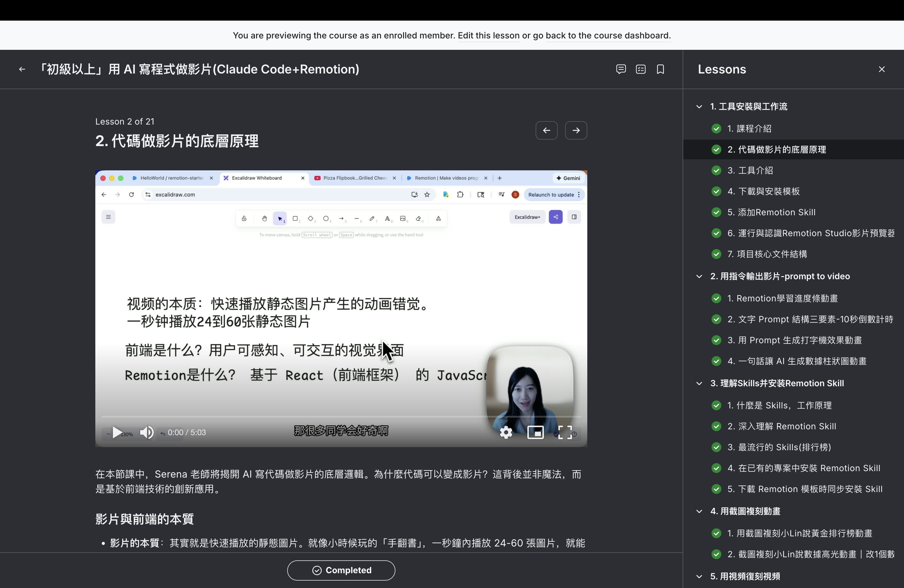Mute the video volume speaker
The height and width of the screenshot is (588, 904).
click(147, 432)
